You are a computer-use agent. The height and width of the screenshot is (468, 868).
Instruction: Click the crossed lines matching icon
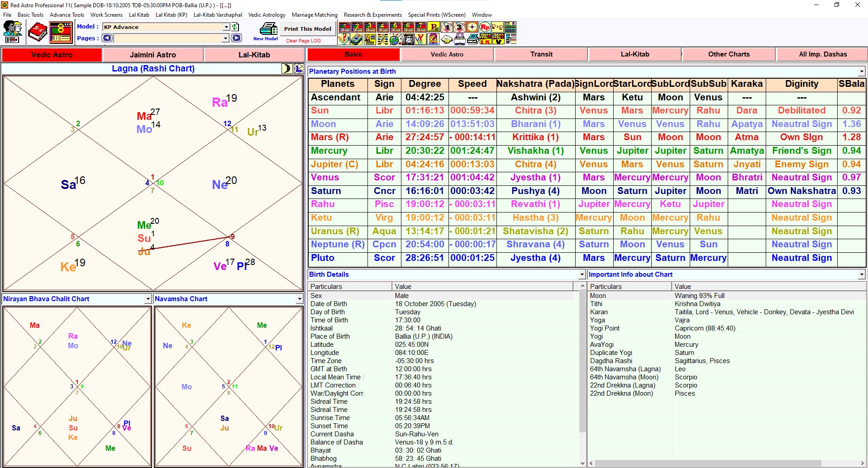pos(383,39)
